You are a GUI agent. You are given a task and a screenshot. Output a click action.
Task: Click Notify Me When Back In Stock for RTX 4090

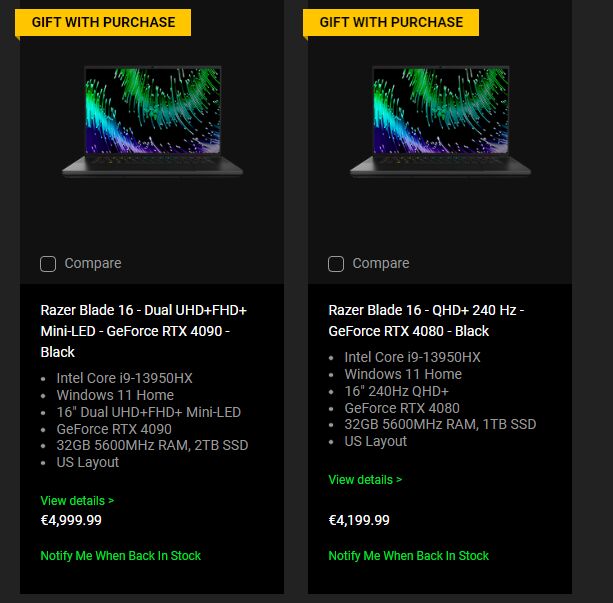coord(120,555)
